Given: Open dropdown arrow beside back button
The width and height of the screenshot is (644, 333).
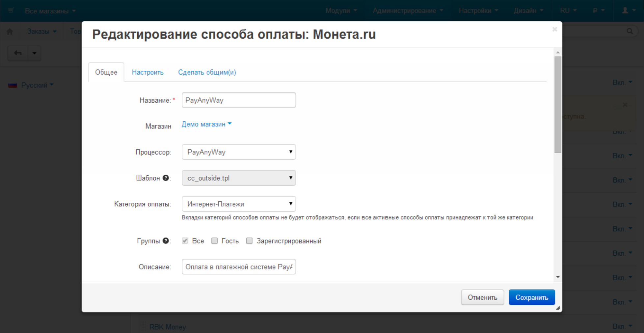Looking at the screenshot, I should tap(35, 53).
